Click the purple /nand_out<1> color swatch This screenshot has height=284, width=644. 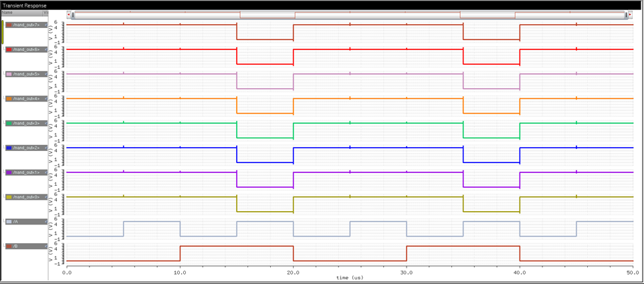(x=9, y=172)
